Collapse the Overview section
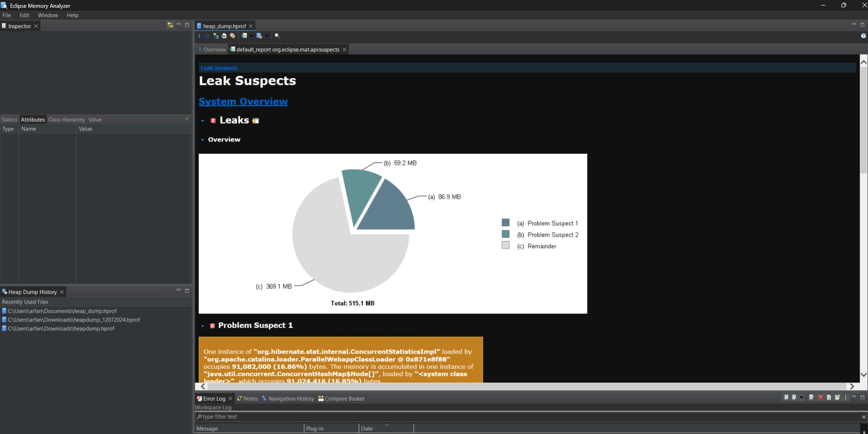This screenshot has height=434, width=868. click(x=202, y=140)
